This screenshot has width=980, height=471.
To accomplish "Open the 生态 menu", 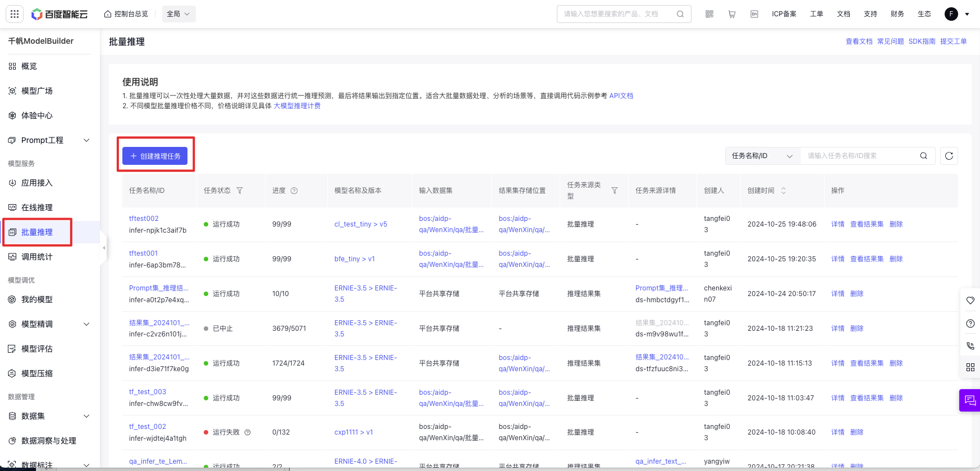I will click(924, 14).
